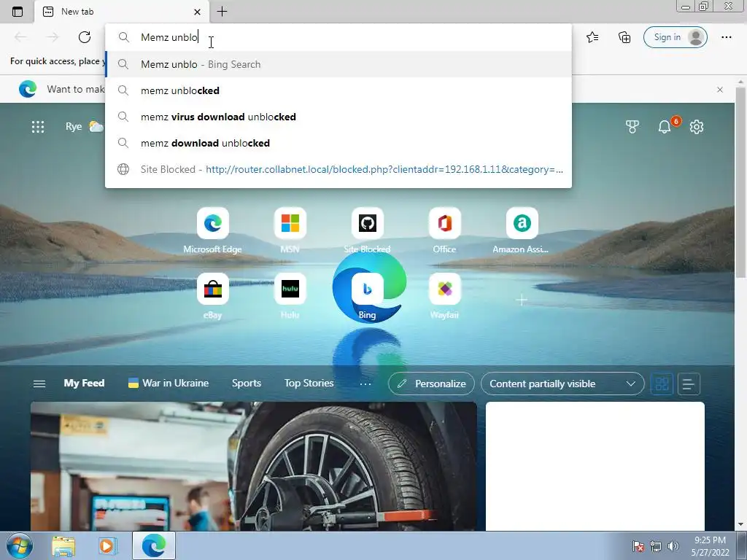
Task: Open the tab actions menu icon
Action: tap(18, 12)
